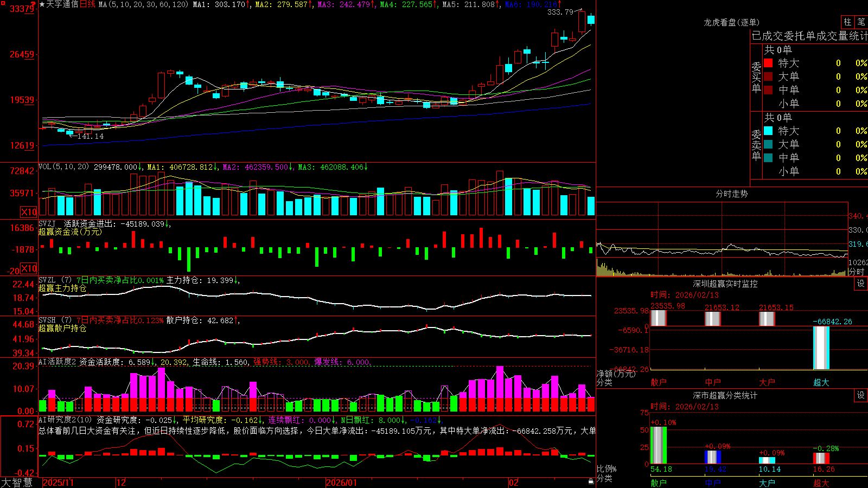Click the 爆发线: 6.000 label
The width and height of the screenshot is (868, 488).
[342, 362]
